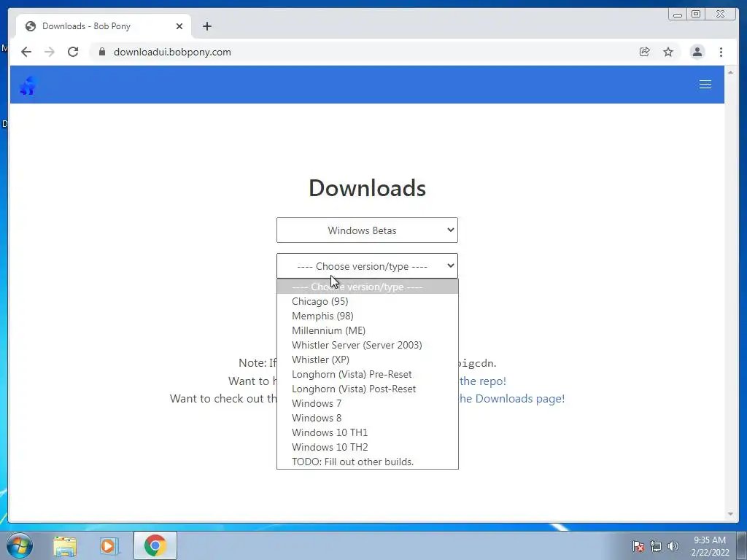Screen dimensions: 747x560
Task: Click the padlock site info icon
Action: [x=102, y=52]
